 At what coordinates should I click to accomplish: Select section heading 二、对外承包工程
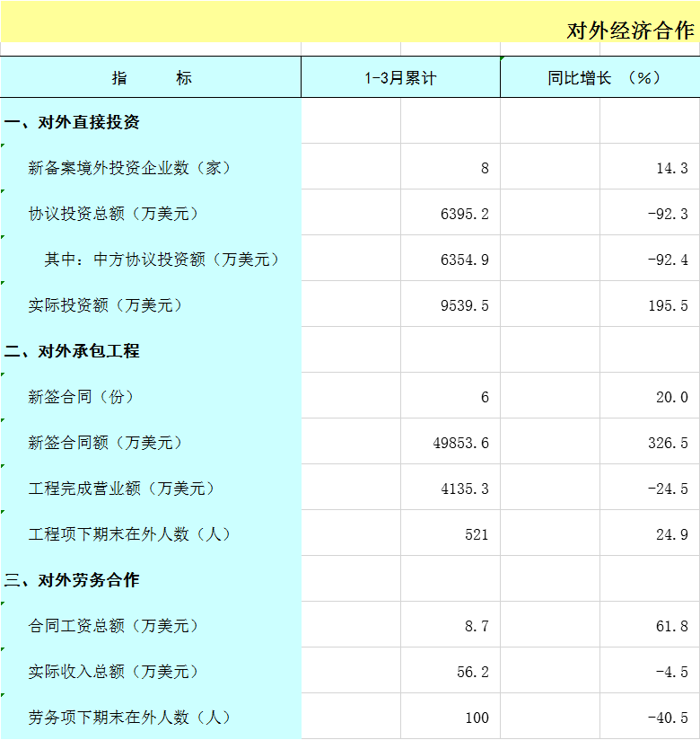72,351
